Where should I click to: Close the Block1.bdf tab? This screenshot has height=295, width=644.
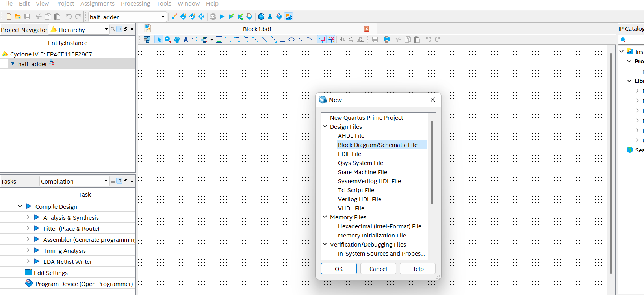click(x=367, y=29)
